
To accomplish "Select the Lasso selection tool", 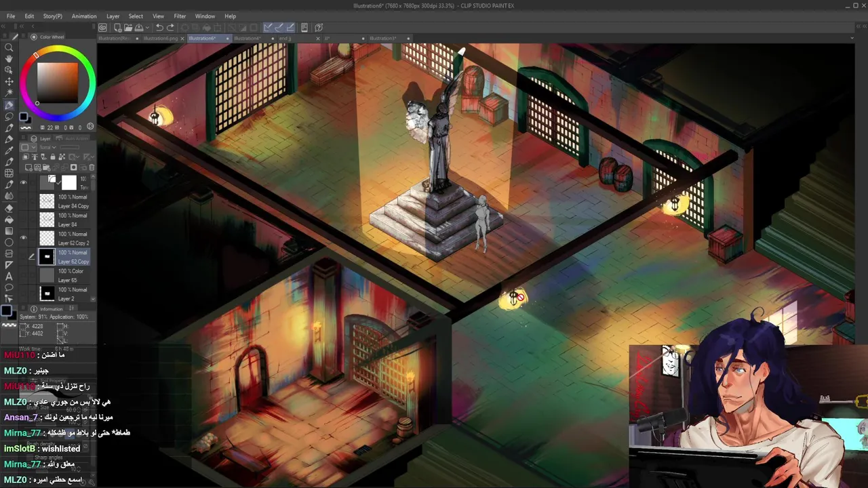I will (x=9, y=117).
